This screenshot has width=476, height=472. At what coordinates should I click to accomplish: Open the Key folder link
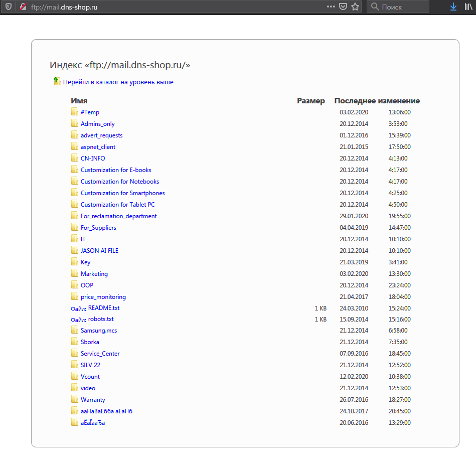(x=85, y=262)
